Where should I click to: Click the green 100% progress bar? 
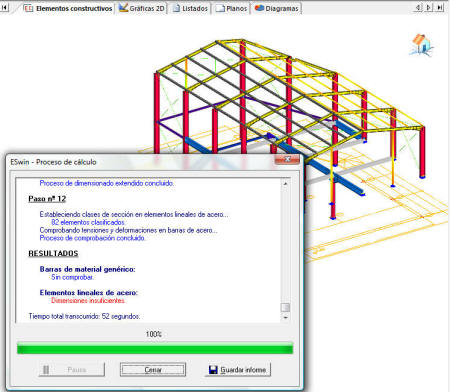(155, 349)
